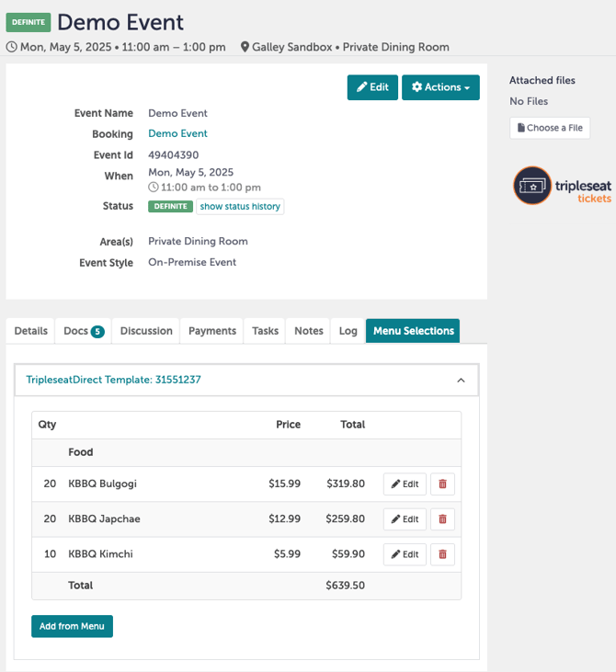
Task: Open the Actions dropdown menu
Action: coord(440,87)
